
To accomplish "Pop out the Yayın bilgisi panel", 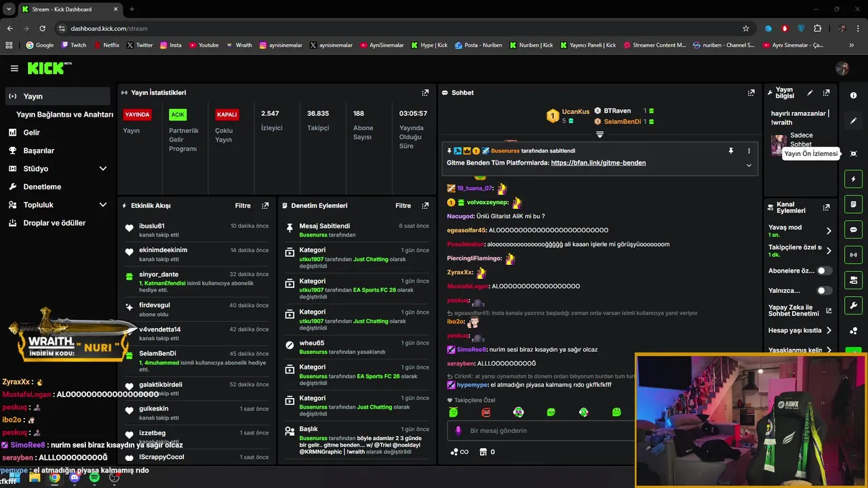I will pos(826,93).
